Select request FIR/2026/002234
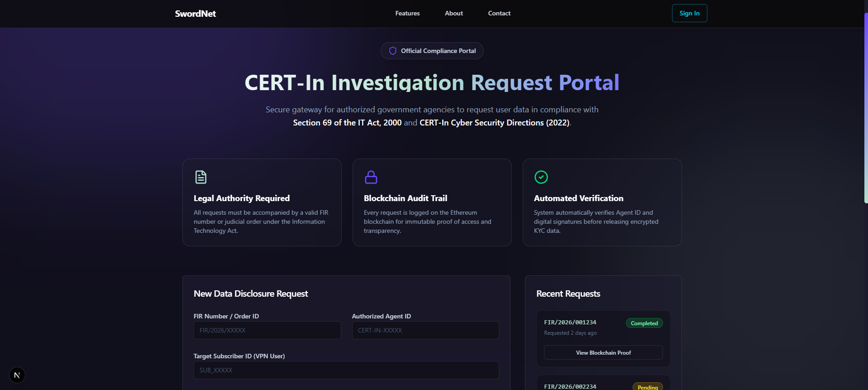Screen dimensions: 868x390 [570, 386]
